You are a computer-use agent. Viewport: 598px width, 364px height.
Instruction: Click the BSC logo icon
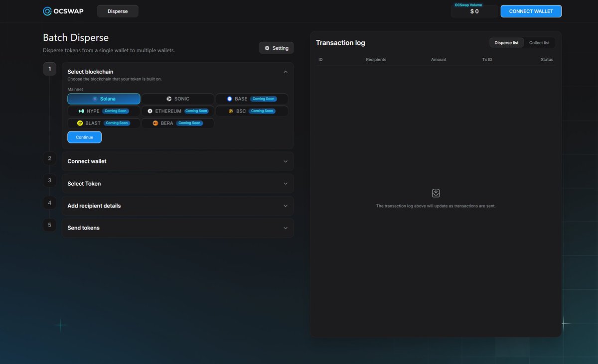(231, 111)
